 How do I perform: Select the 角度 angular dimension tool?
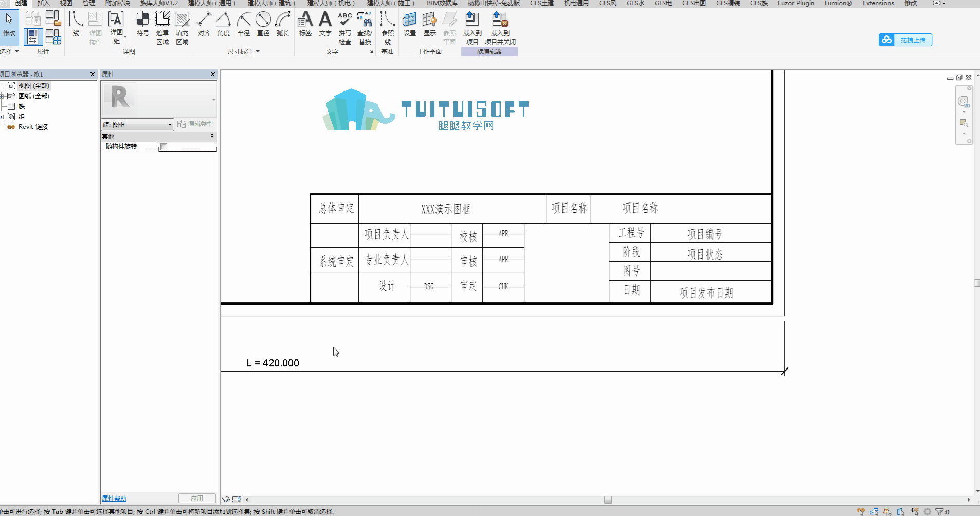224,25
